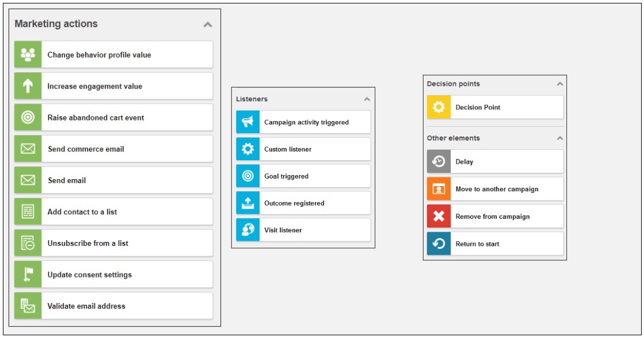Select Move to another campaign label
The image size is (644, 337).
click(497, 189)
